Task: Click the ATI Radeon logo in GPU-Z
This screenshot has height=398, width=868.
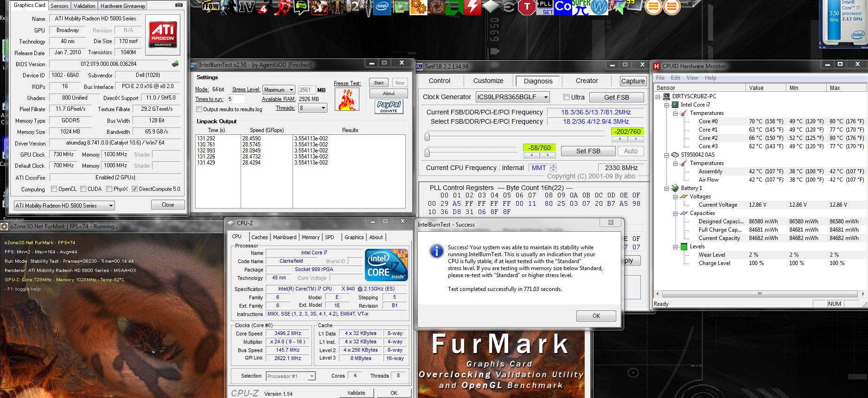Action: click(x=163, y=34)
